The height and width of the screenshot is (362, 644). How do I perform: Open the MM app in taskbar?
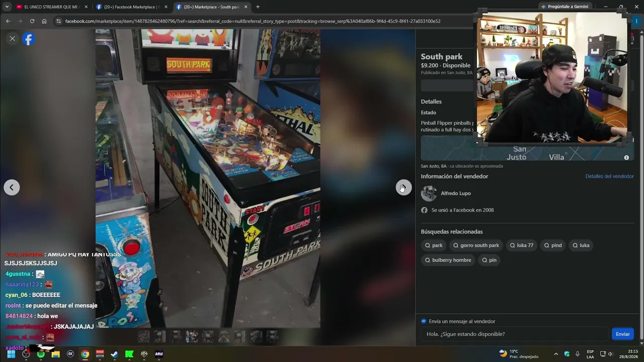click(159, 354)
